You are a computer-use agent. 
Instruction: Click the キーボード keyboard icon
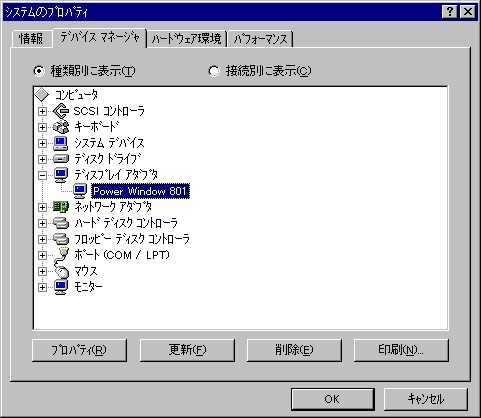(61, 127)
